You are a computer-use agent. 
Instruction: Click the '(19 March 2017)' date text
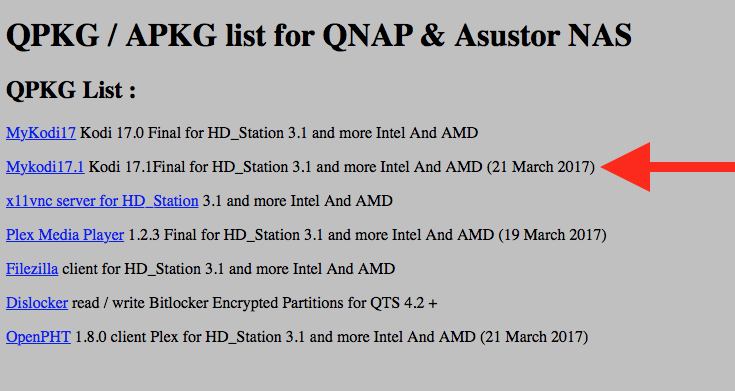(x=552, y=235)
